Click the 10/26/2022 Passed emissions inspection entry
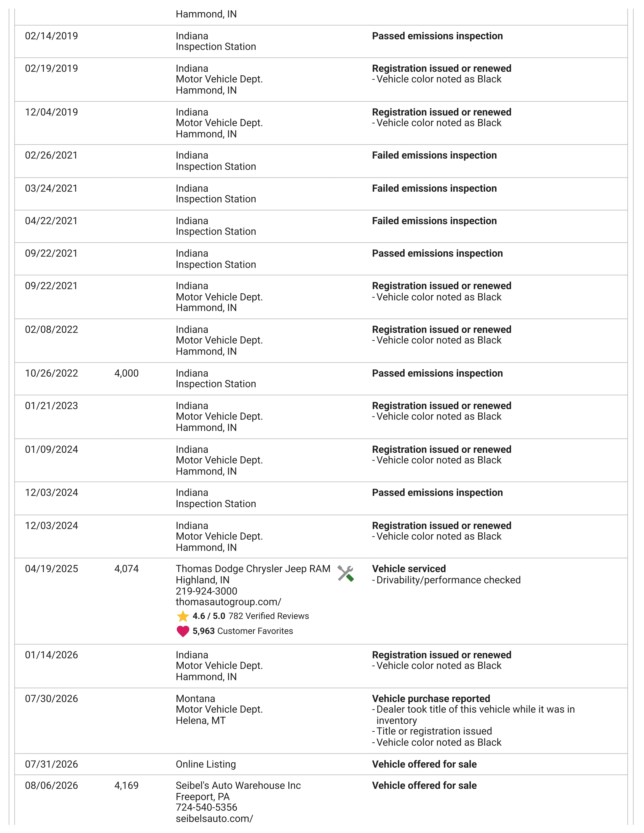 (321, 379)
